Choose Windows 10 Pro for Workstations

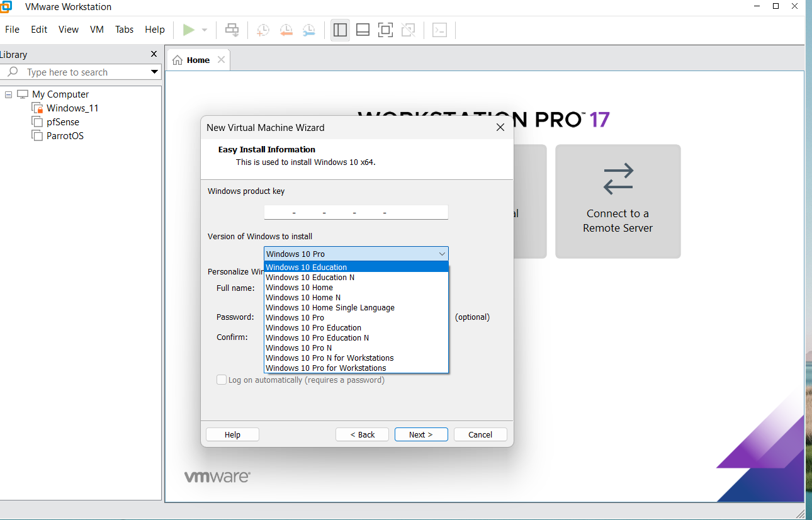356,368
